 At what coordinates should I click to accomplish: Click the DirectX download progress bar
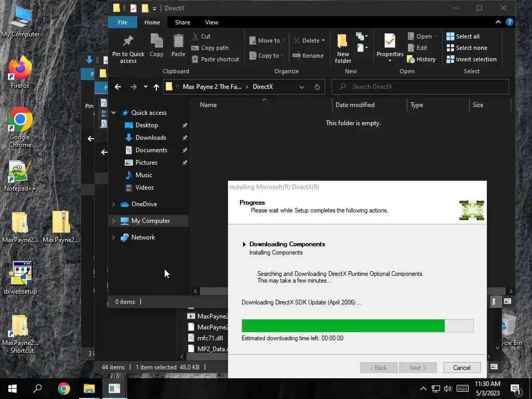[x=357, y=326]
